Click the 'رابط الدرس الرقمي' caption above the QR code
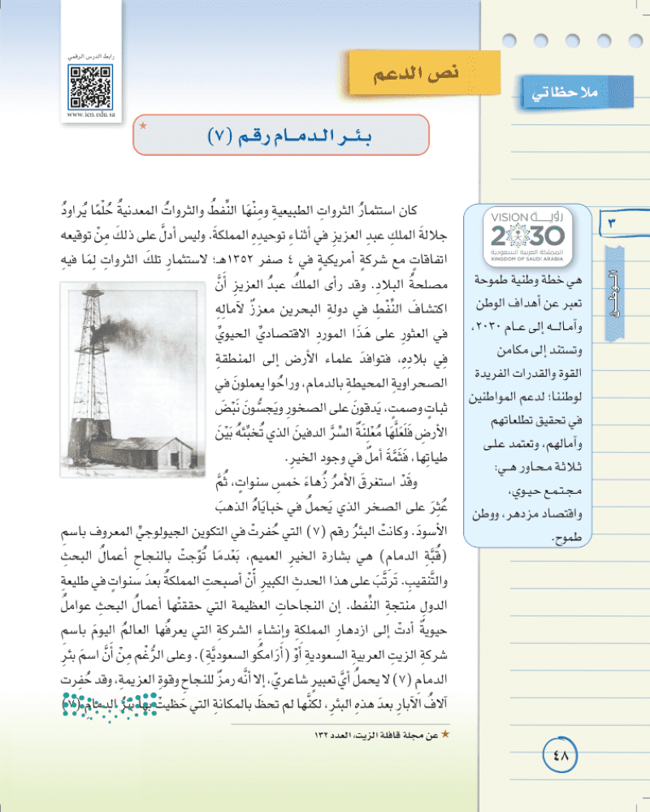This screenshot has width=650, height=812. 91,57
